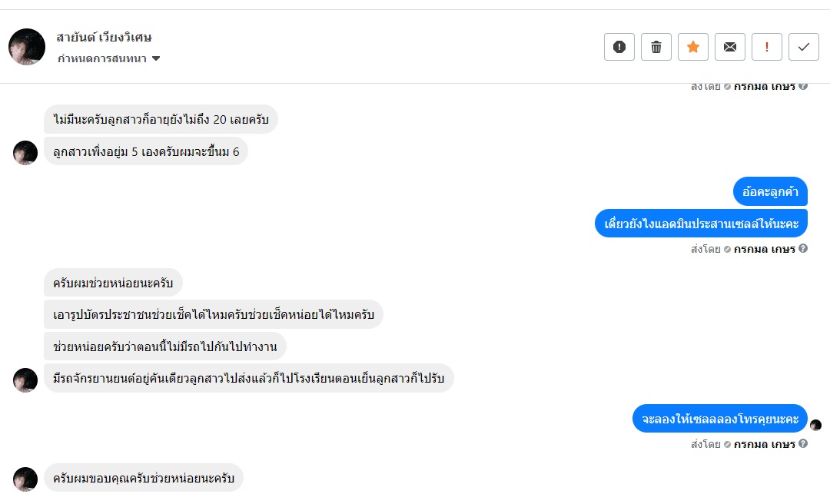This screenshot has width=830, height=504.
Task: Mark conversation done with checkmark button
Action: point(804,47)
